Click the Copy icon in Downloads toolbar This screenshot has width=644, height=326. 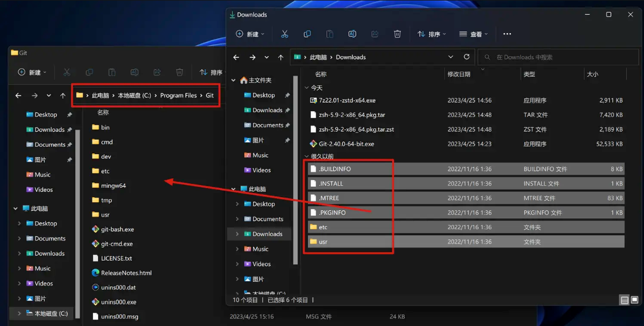click(x=307, y=34)
